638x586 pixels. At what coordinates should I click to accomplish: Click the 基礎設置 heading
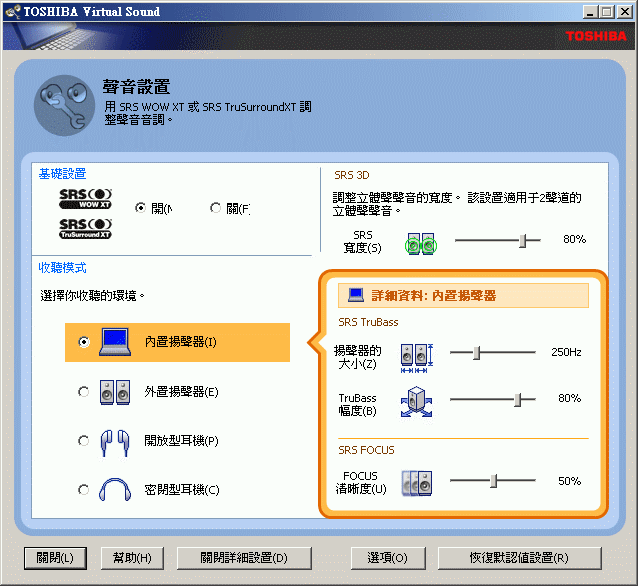(62, 174)
